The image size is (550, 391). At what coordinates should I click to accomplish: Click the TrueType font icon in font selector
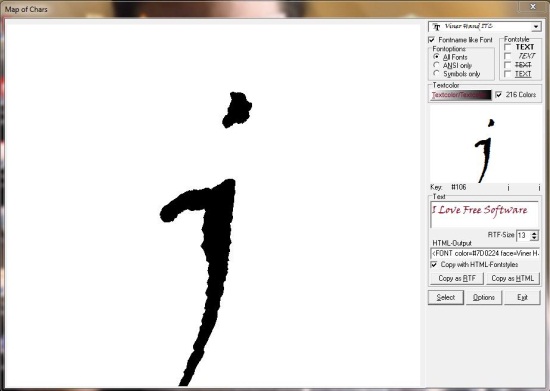(x=436, y=27)
